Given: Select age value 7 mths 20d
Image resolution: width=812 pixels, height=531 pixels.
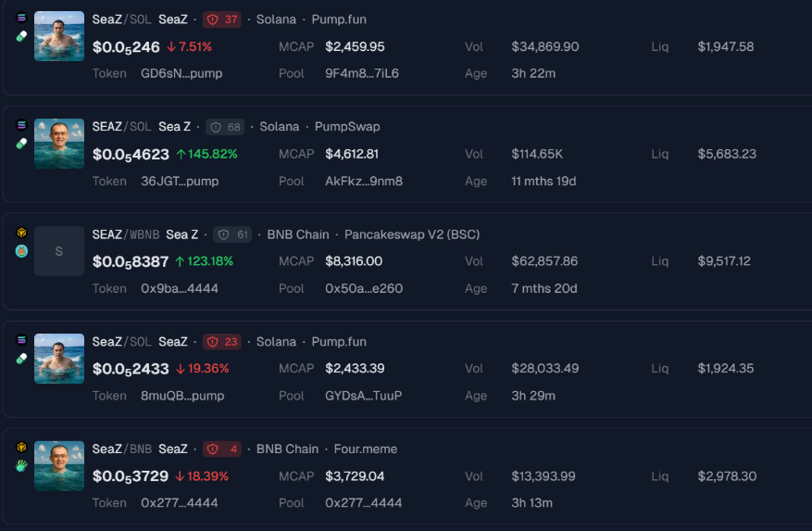Looking at the screenshot, I should [x=544, y=288].
